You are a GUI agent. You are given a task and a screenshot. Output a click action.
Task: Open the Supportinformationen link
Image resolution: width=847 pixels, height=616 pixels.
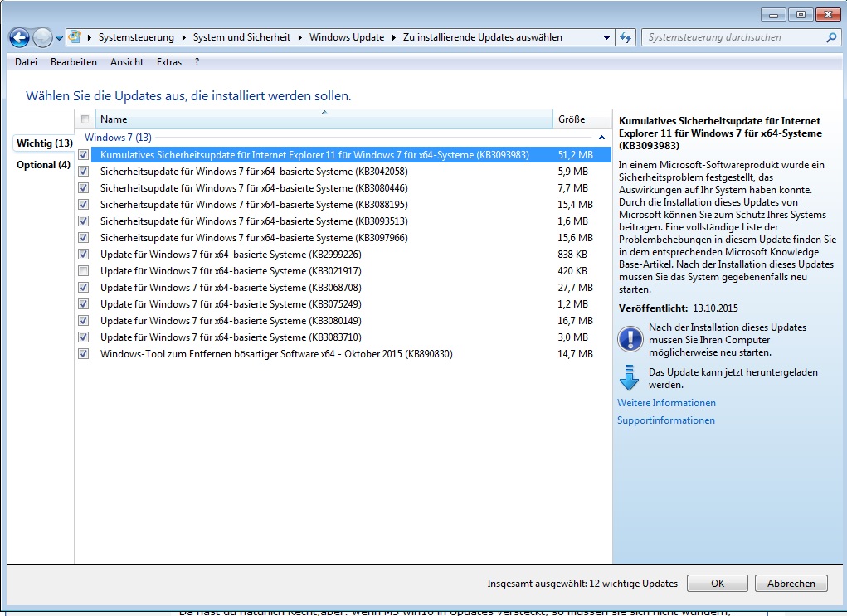665,420
